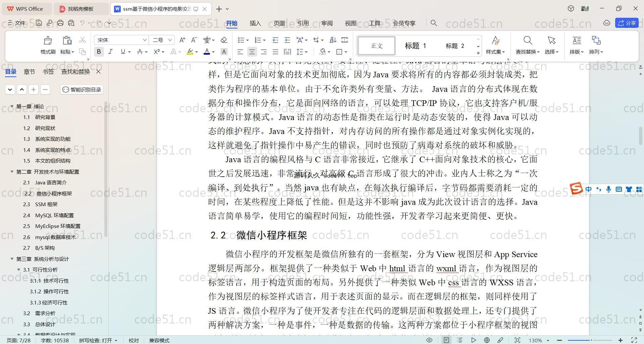Open Find and Replace tool icon
Image resolution: width=644 pixels, height=344 pixels.
point(528,41)
